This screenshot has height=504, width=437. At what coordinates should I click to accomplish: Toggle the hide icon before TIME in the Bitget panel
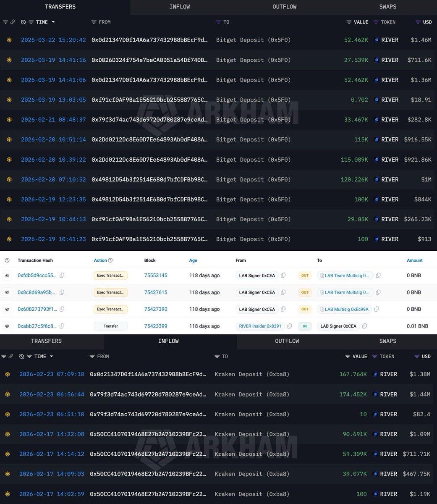24,22
